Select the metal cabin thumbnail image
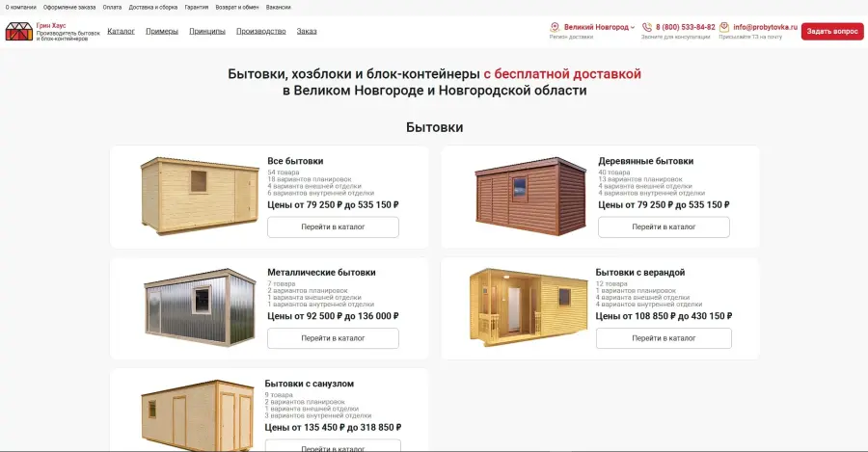 [200, 307]
